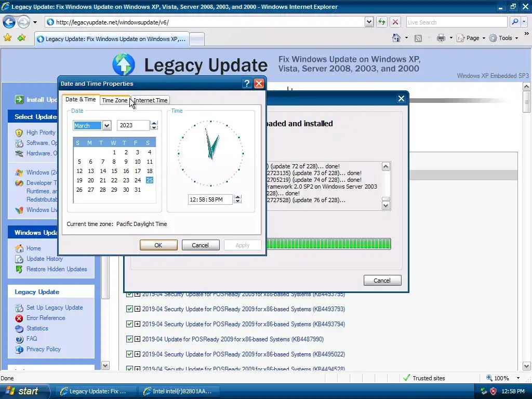
Task: Switch to Intel 82801AA taskbar window
Action: tap(178, 391)
